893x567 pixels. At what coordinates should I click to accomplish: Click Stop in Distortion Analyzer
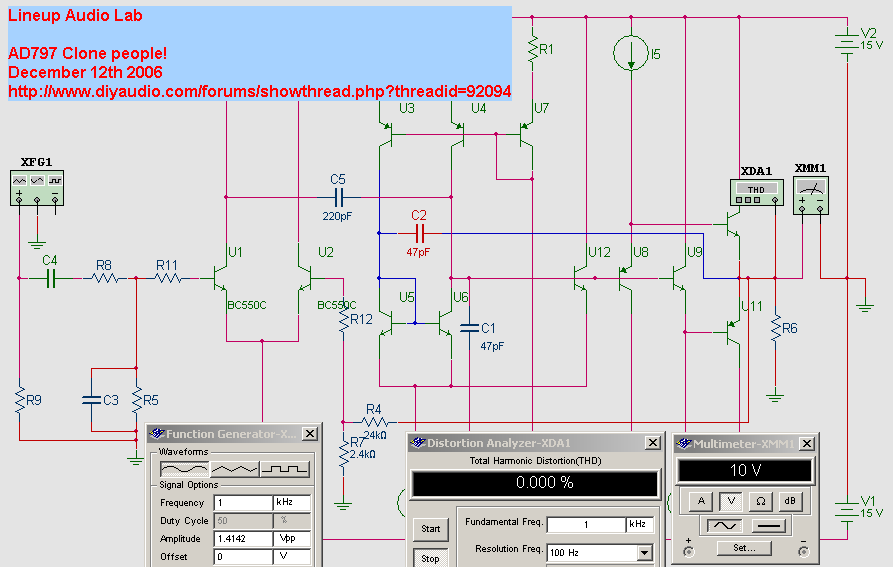pos(431,558)
